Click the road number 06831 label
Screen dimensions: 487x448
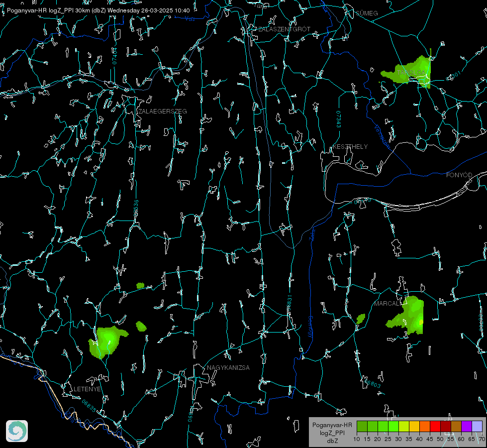pos(289,303)
